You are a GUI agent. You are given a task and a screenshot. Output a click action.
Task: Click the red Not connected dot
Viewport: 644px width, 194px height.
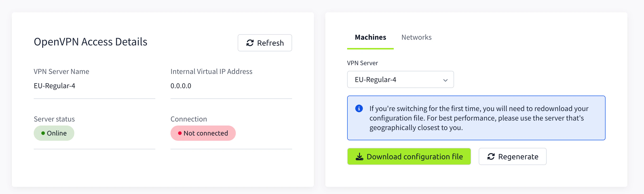[180, 133]
